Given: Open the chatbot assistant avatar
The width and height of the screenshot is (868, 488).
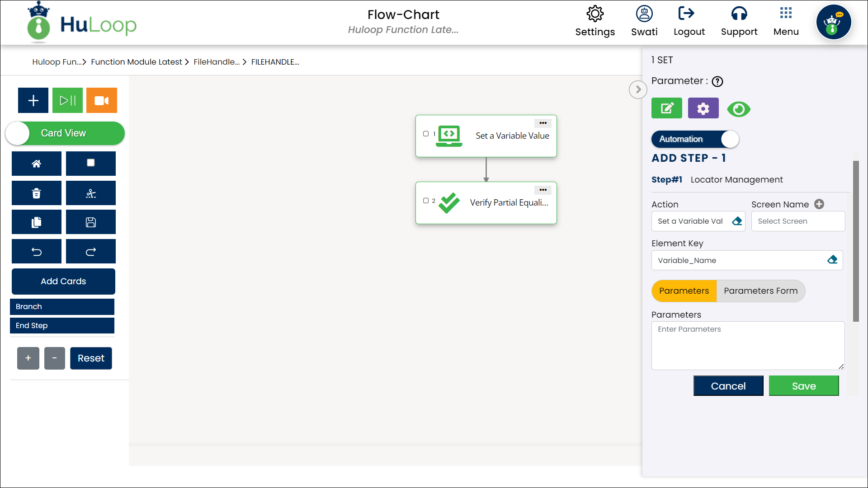Looking at the screenshot, I should tap(834, 22).
